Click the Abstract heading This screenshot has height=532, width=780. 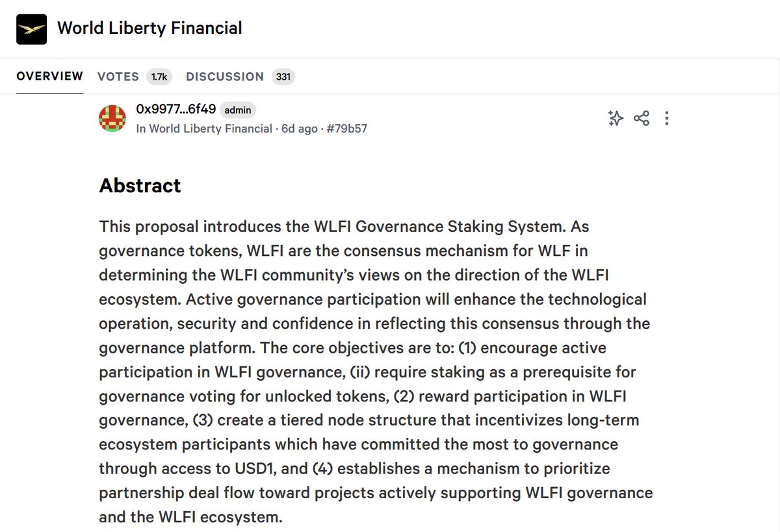140,186
